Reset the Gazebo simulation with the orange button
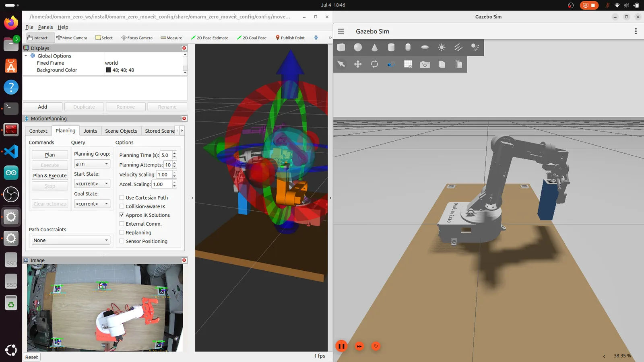The image size is (644, 362). point(376,346)
